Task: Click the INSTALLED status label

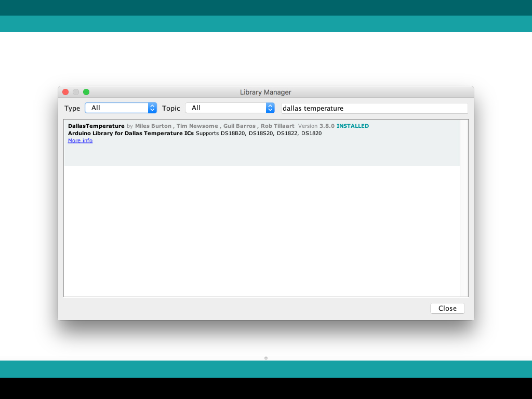Action: 353,126
